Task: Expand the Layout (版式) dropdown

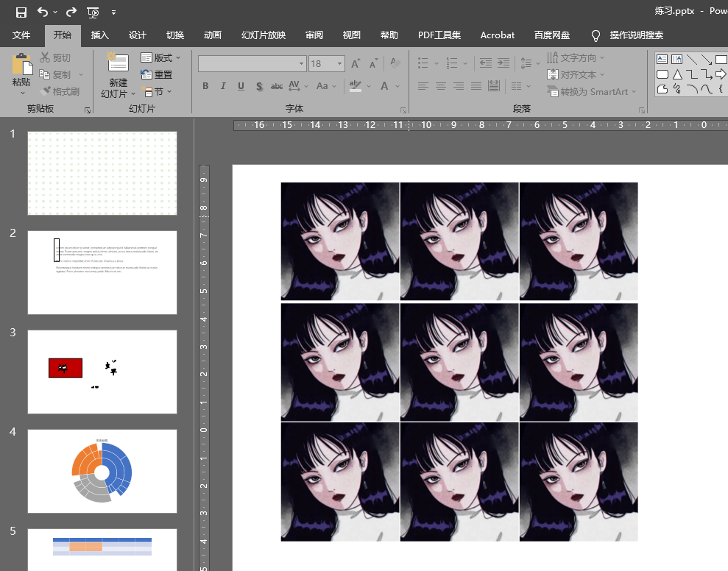Action: tap(160, 57)
